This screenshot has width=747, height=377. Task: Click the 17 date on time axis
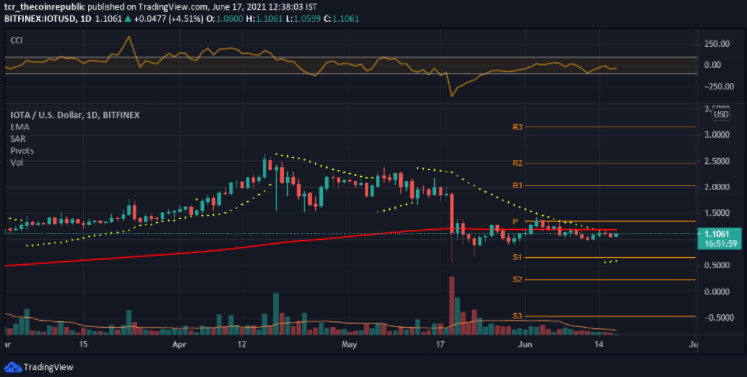click(441, 344)
